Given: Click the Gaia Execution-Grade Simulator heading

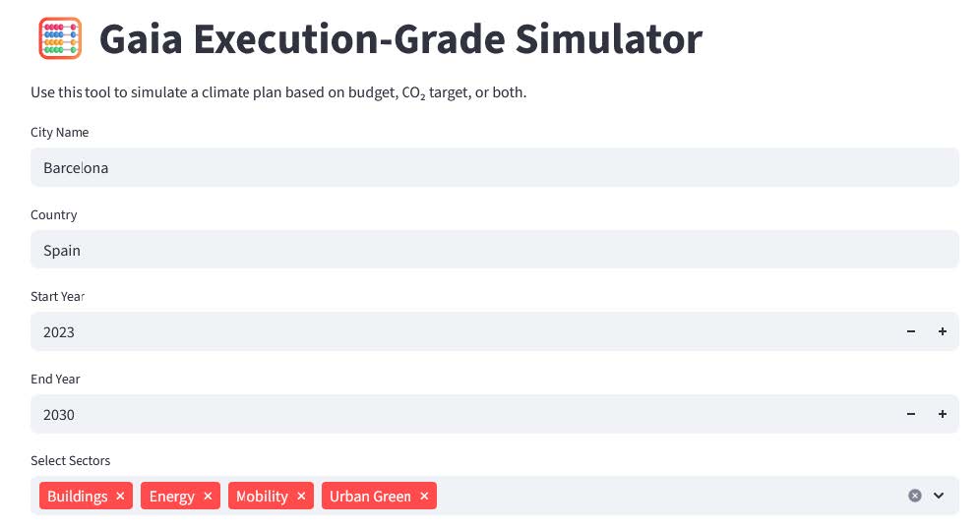Looking at the screenshot, I should [400, 39].
